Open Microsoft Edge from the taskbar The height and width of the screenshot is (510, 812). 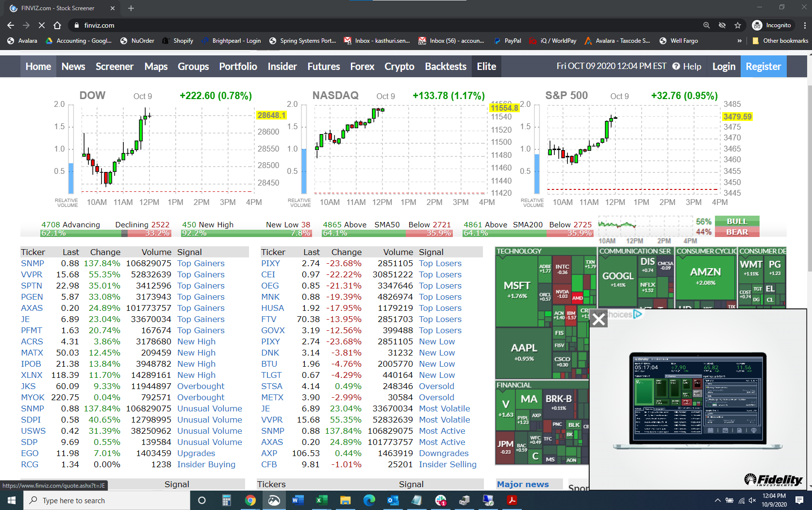[369, 500]
